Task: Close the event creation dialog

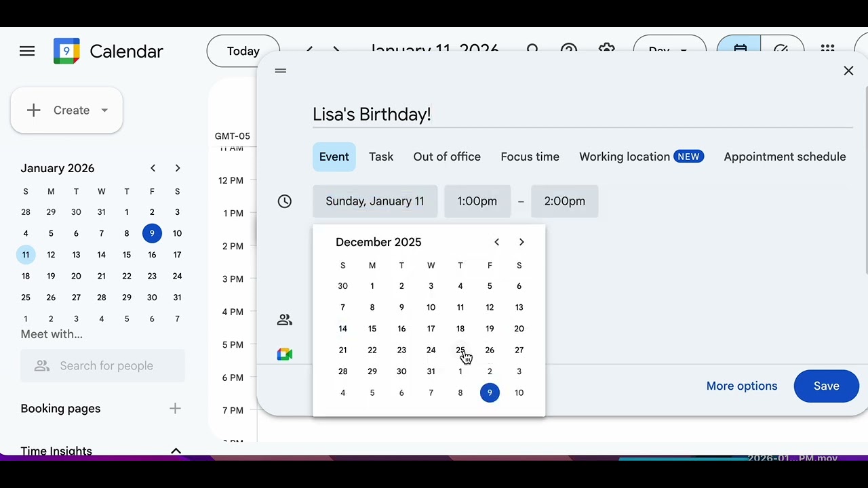Action: pyautogui.click(x=848, y=70)
